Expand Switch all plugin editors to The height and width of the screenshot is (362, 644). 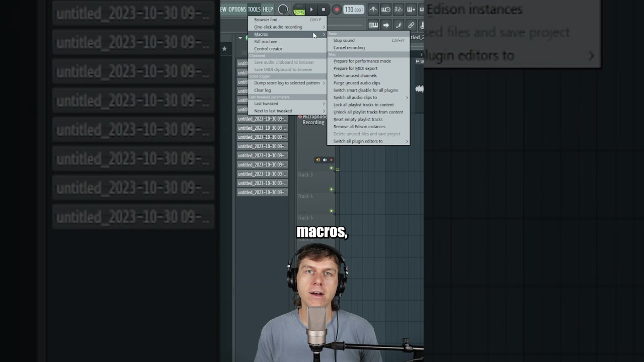coord(368,141)
